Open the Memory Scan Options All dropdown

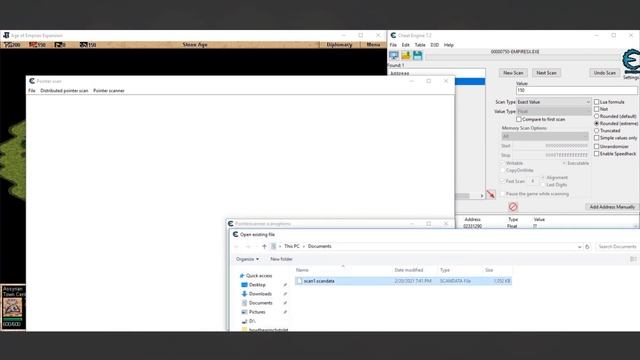click(545, 136)
